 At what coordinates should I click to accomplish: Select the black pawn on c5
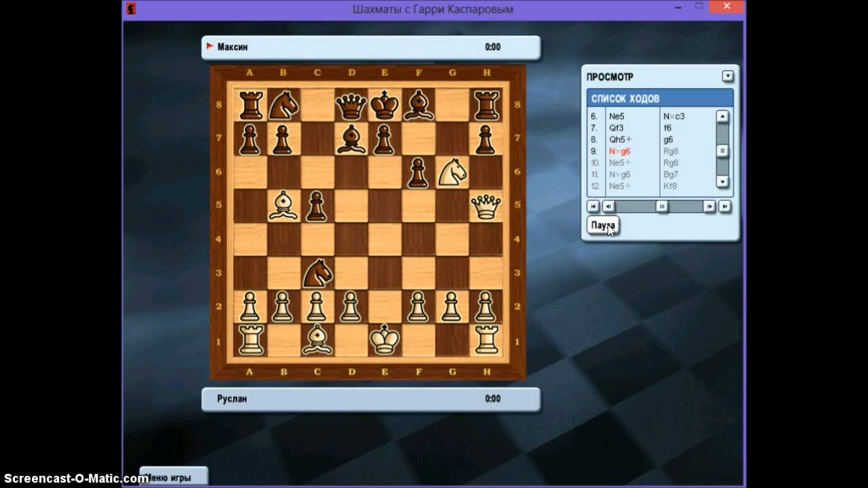tap(317, 206)
